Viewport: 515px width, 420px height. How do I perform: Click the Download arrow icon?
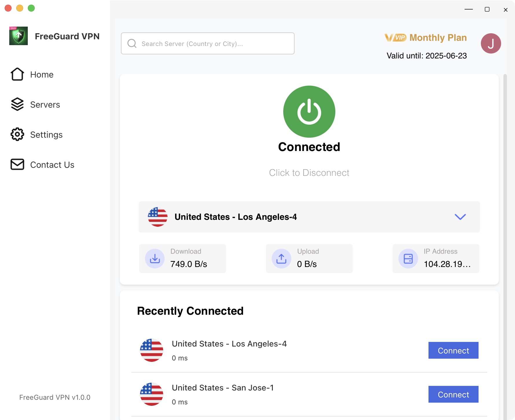(155, 259)
